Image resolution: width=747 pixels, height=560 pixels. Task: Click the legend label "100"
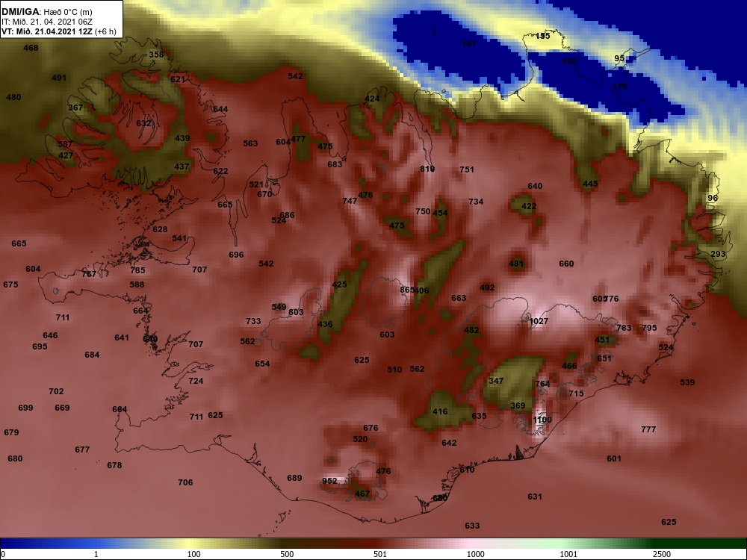(x=194, y=554)
